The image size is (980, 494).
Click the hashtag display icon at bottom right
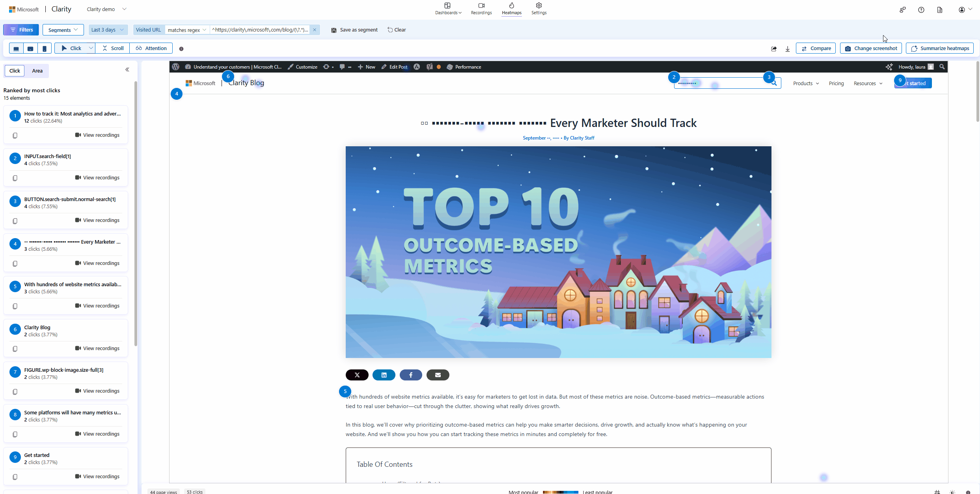pos(937,492)
